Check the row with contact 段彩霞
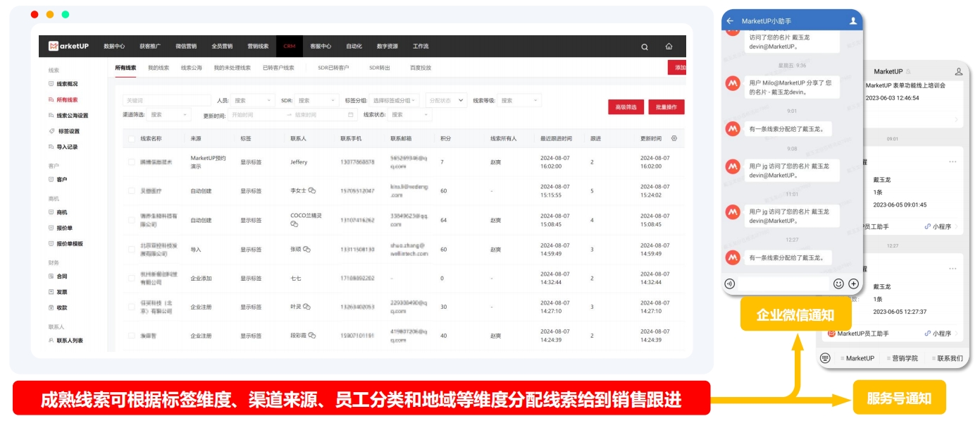980x421 pixels. 131,336
